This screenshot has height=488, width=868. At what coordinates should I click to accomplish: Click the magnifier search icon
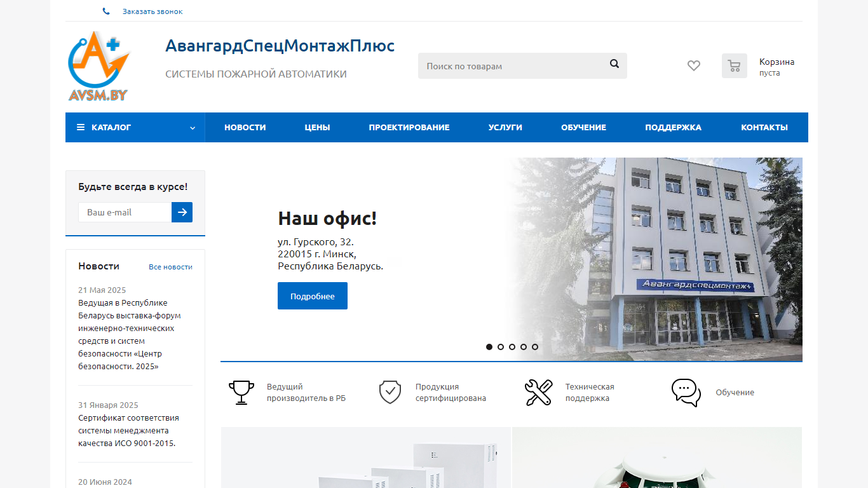tap(614, 64)
